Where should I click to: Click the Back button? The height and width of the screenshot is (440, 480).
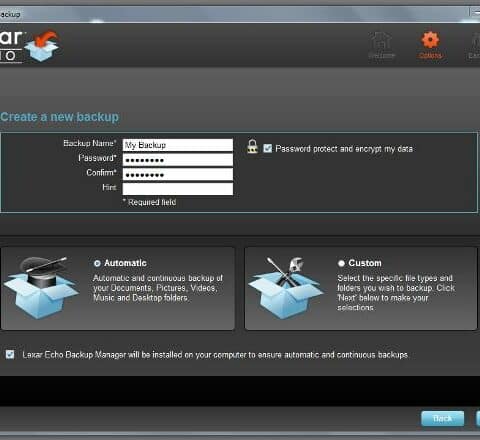pos(442,419)
